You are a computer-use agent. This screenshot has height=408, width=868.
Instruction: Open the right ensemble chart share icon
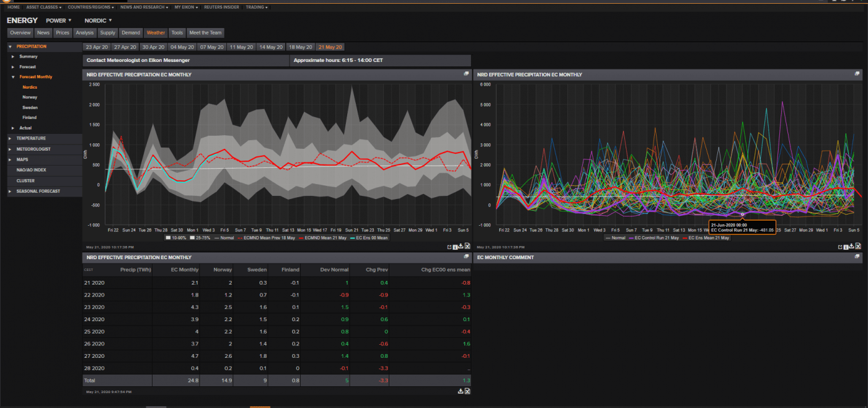coord(839,246)
